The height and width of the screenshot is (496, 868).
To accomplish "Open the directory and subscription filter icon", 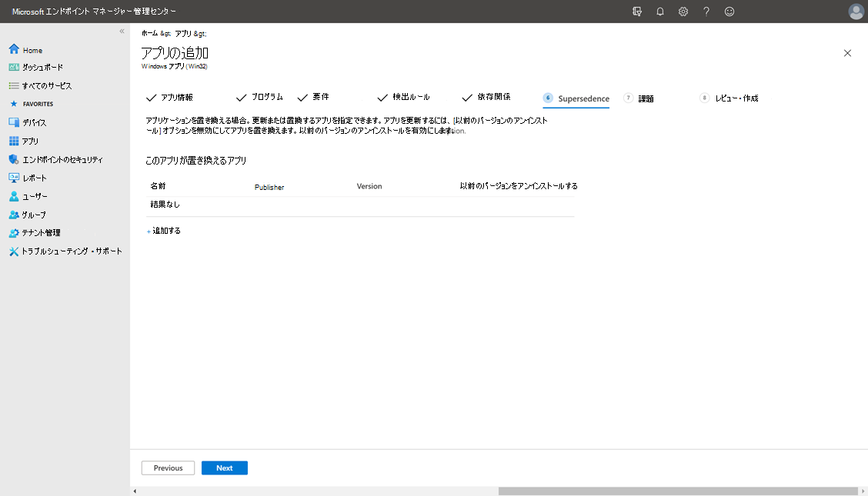I will 636,12.
